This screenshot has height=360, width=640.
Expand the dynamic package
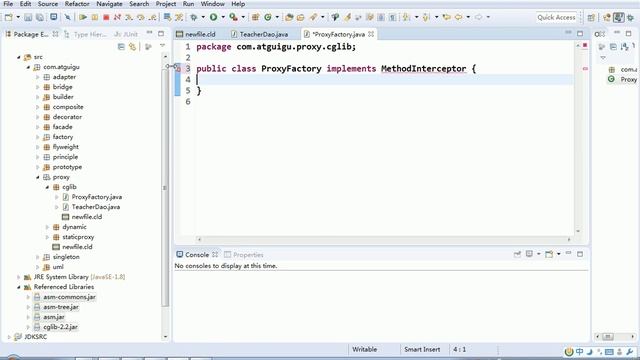tap(47, 227)
